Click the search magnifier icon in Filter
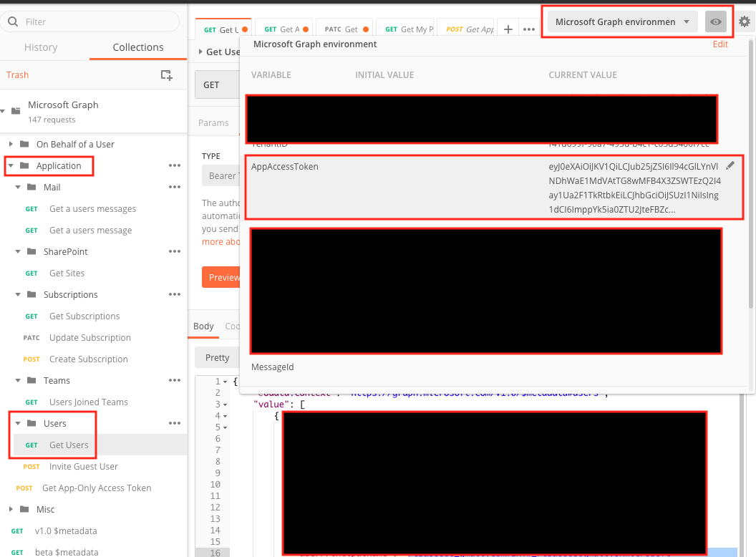Image resolution: width=756 pixels, height=557 pixels. 13,21
